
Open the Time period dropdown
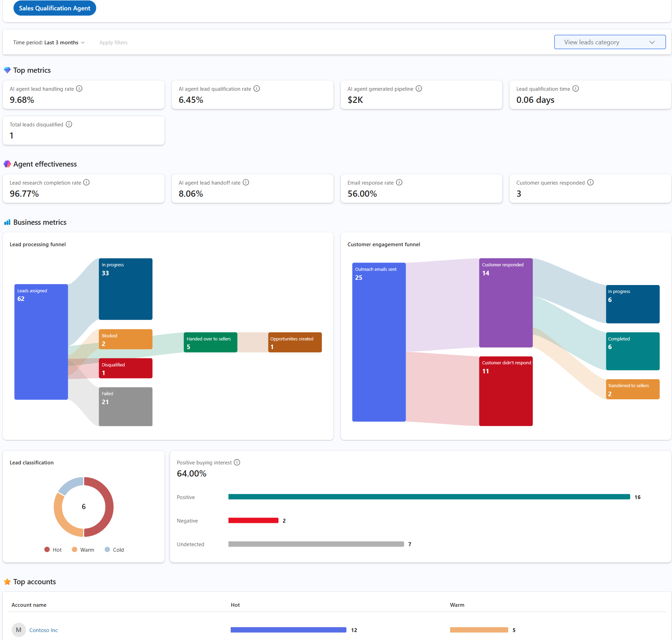click(49, 42)
